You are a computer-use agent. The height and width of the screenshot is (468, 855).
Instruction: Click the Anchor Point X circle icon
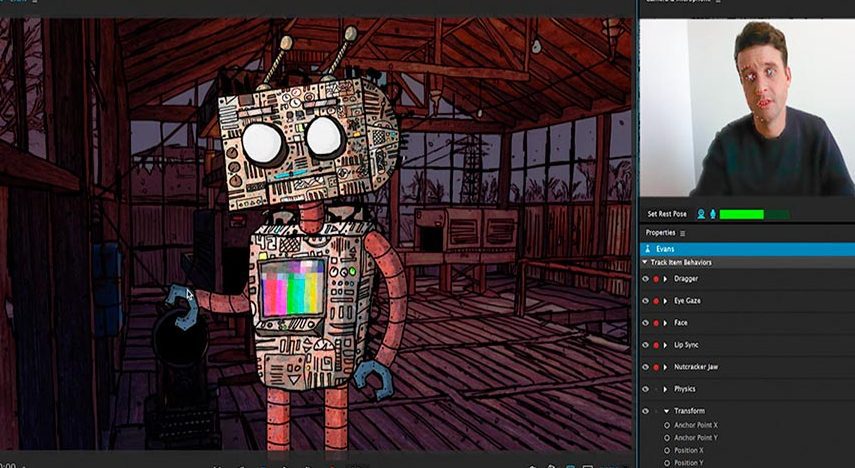[x=667, y=425]
